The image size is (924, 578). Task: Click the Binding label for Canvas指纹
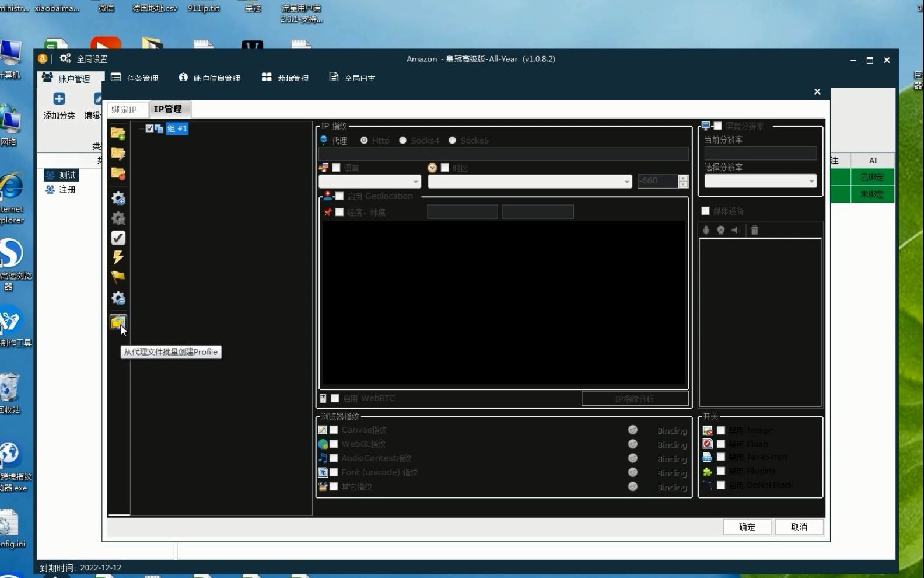coord(672,431)
